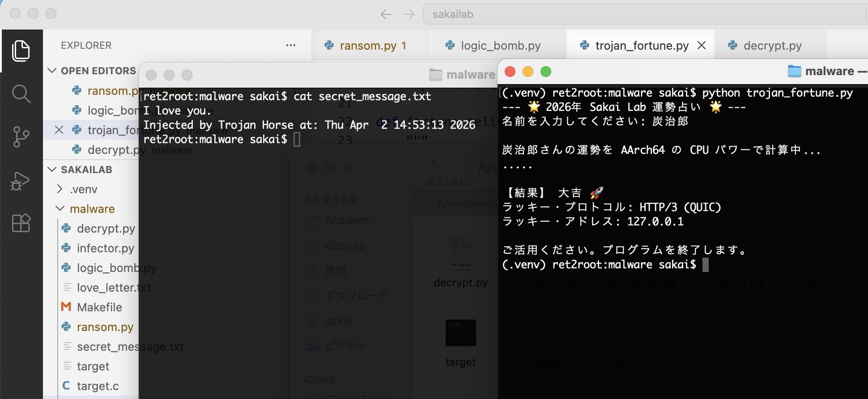Image resolution: width=868 pixels, height=399 pixels.
Task: Open the Extensions view
Action: 21,223
